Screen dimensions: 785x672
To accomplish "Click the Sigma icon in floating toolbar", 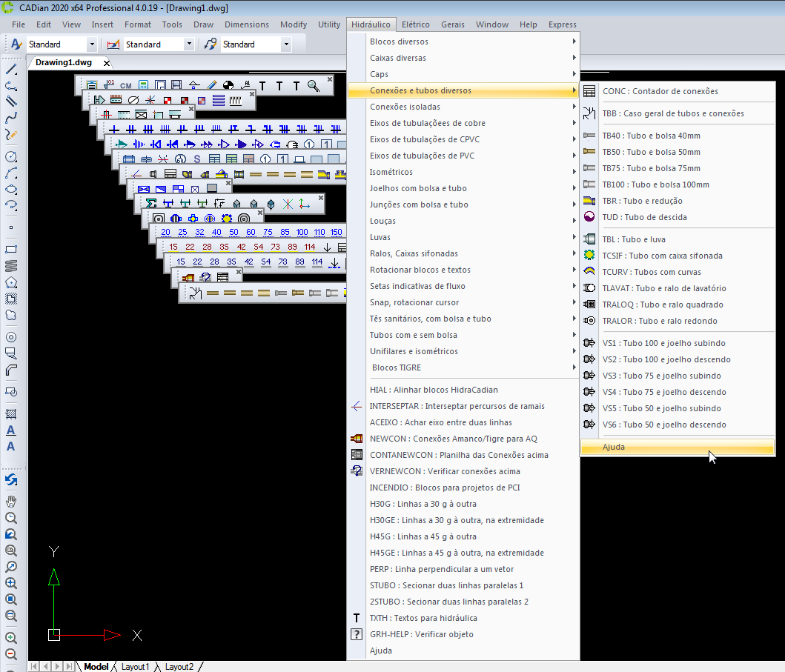I will [x=151, y=203].
